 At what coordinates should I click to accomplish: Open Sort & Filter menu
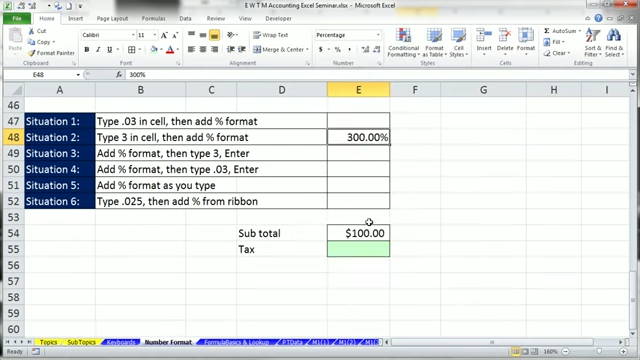[593, 43]
